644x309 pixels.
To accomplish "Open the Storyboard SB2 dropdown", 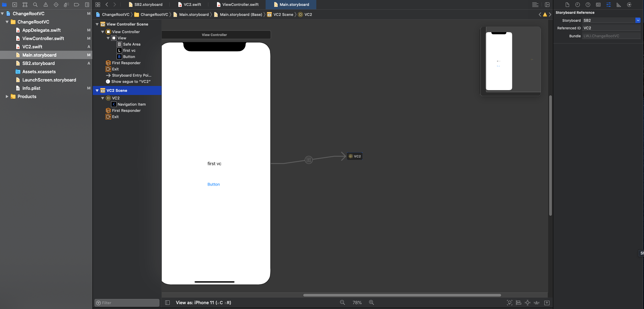I will 638,20.
